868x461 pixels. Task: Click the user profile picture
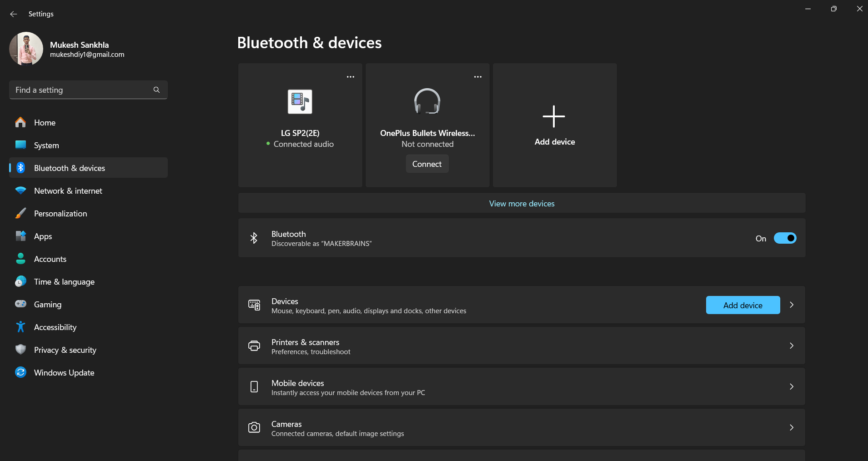[x=26, y=49]
